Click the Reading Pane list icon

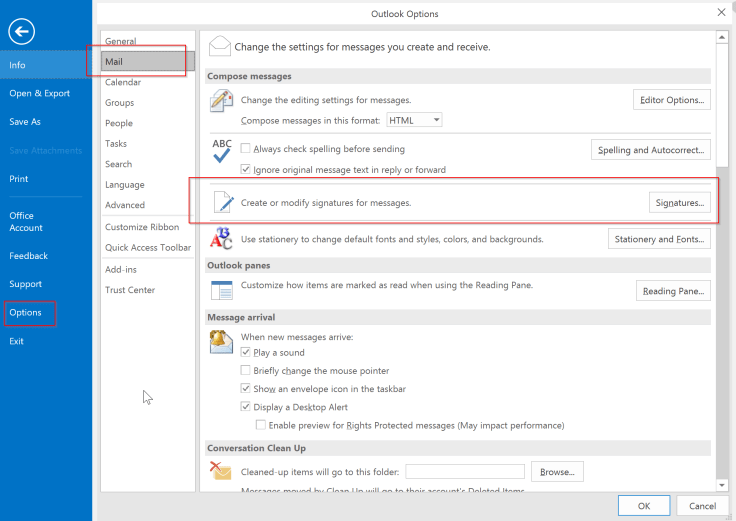pos(221,290)
